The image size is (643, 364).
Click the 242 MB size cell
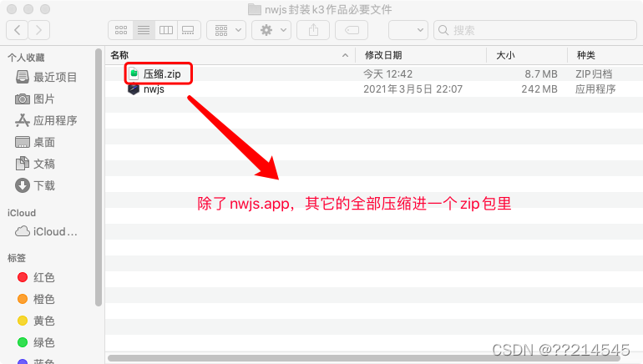(539, 89)
